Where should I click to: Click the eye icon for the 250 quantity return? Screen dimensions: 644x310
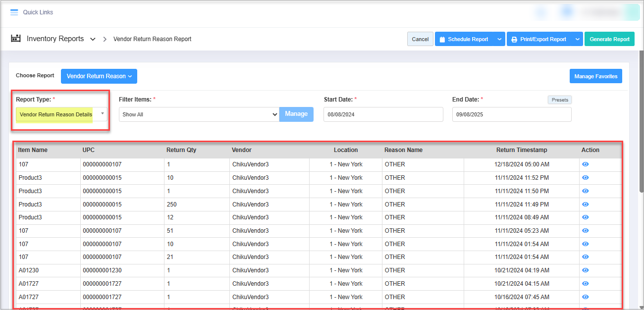coord(585,204)
